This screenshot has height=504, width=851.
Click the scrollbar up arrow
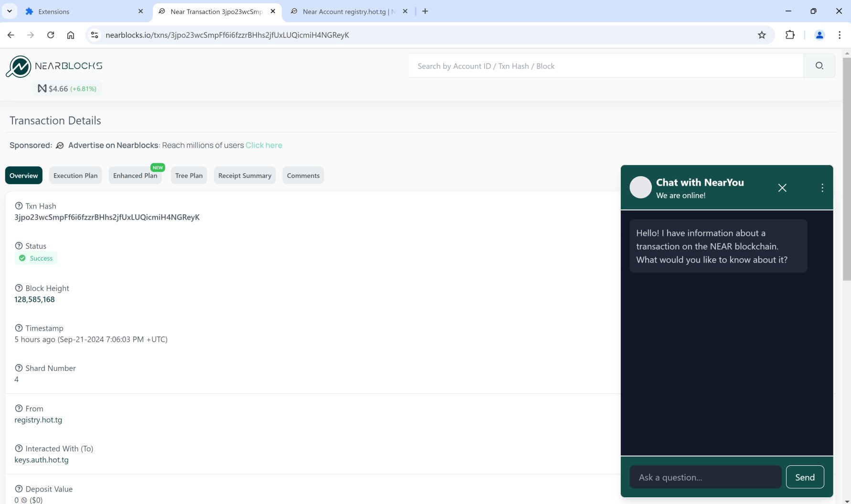point(847,52)
